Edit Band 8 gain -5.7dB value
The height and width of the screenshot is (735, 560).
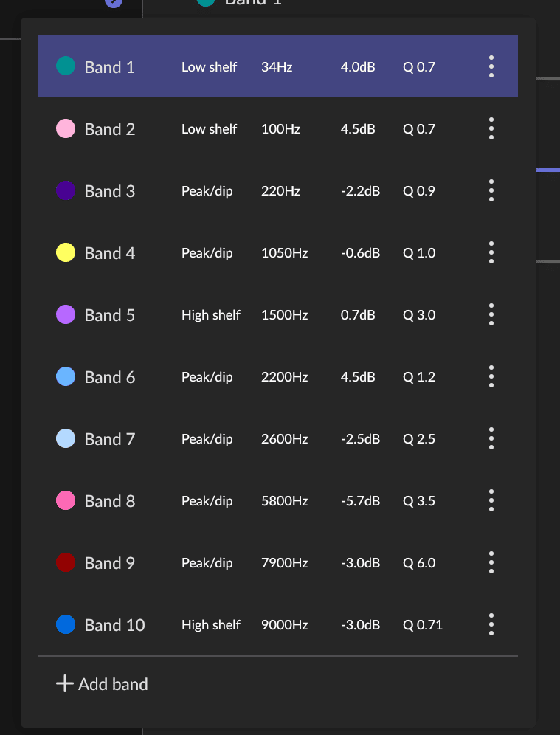(x=360, y=501)
